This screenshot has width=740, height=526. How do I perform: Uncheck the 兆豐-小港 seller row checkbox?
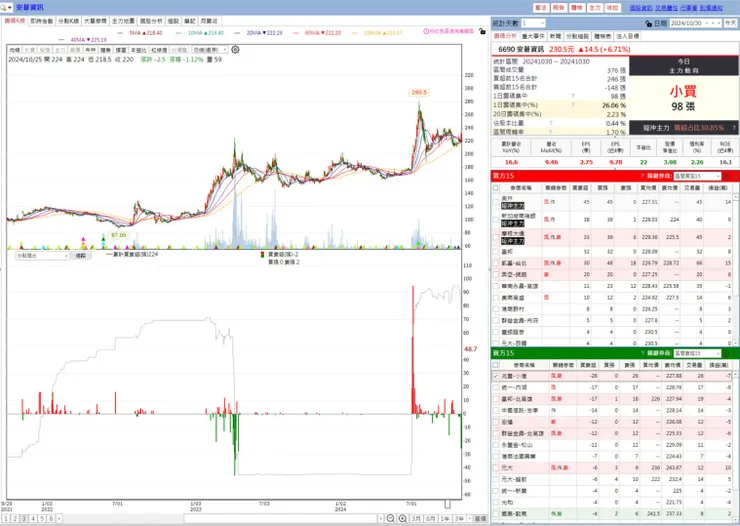click(x=496, y=376)
